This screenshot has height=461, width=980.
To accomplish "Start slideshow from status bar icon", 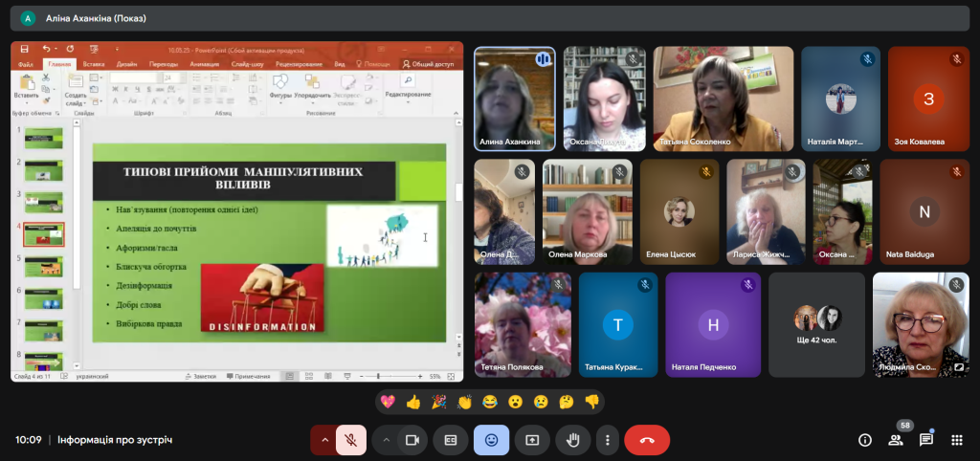I will coord(347,377).
